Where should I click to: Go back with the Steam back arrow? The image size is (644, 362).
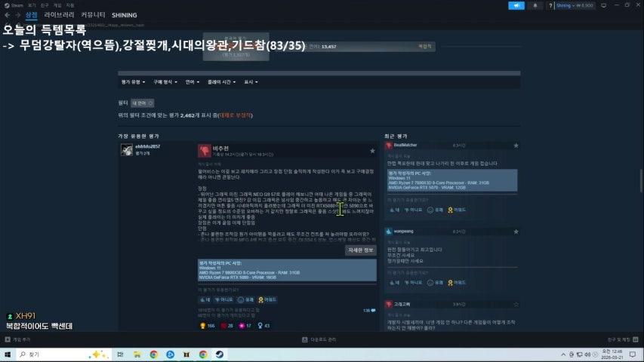coord(8,15)
